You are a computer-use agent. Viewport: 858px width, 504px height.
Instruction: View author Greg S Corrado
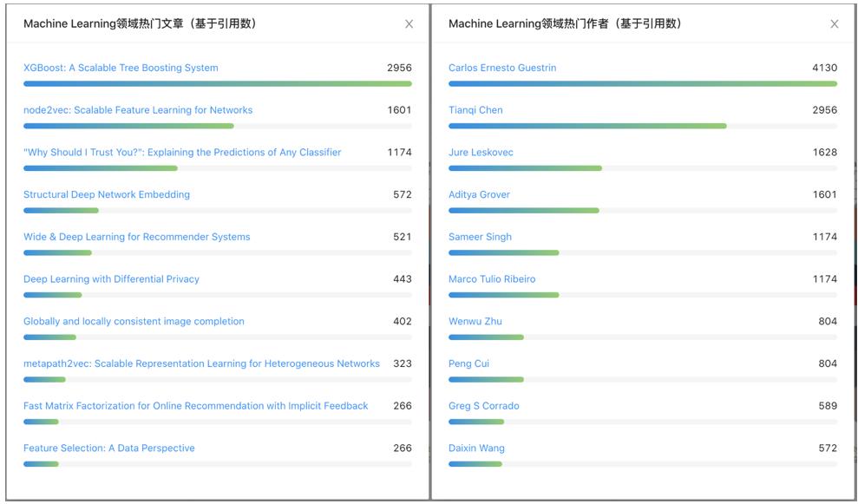(x=484, y=406)
